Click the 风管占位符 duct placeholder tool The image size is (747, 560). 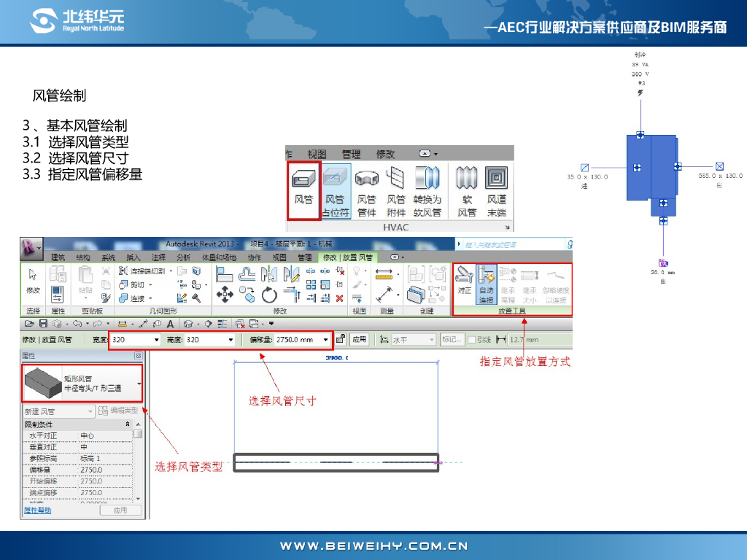click(335, 191)
